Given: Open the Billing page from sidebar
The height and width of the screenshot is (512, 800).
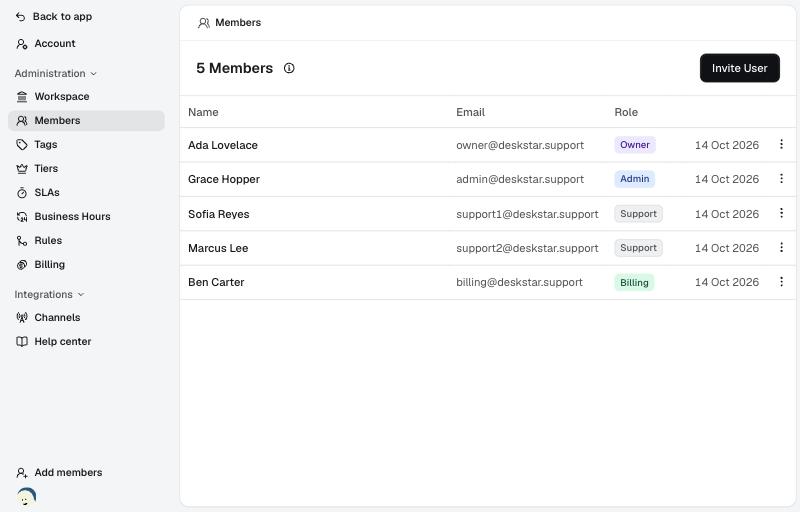Looking at the screenshot, I should point(86,265).
